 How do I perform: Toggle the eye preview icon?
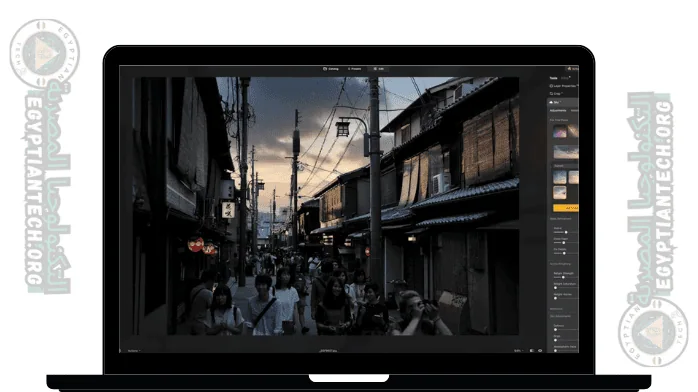tap(540, 351)
